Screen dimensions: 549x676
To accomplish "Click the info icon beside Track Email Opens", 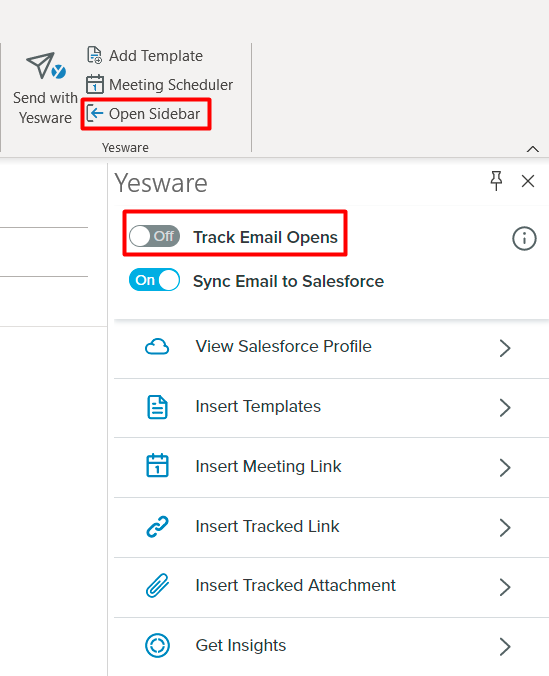I will tap(524, 238).
